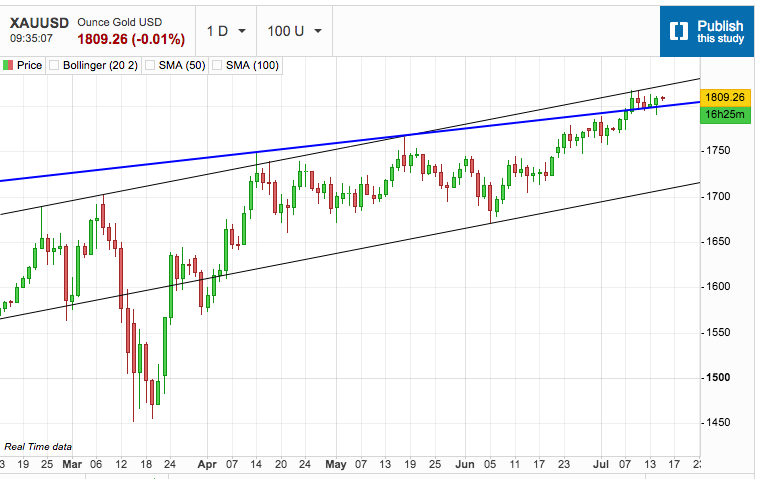Click the bracket icon on Publish button

(678, 31)
